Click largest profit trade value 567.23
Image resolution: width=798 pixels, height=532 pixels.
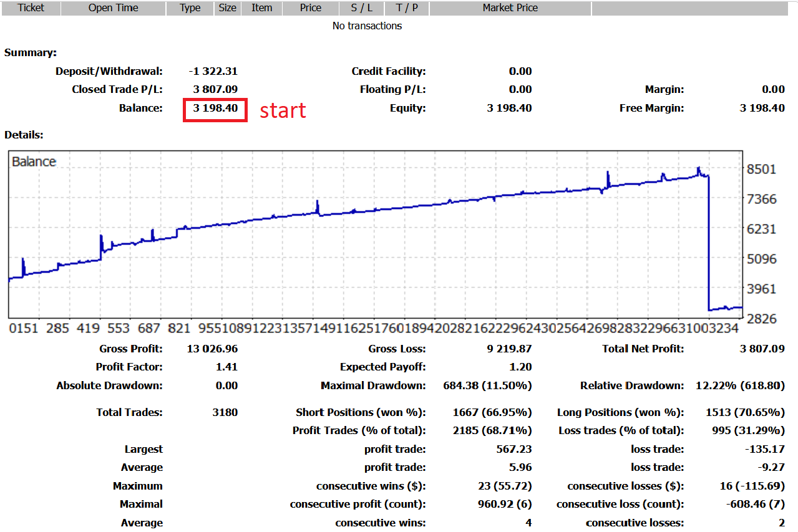coord(515,450)
